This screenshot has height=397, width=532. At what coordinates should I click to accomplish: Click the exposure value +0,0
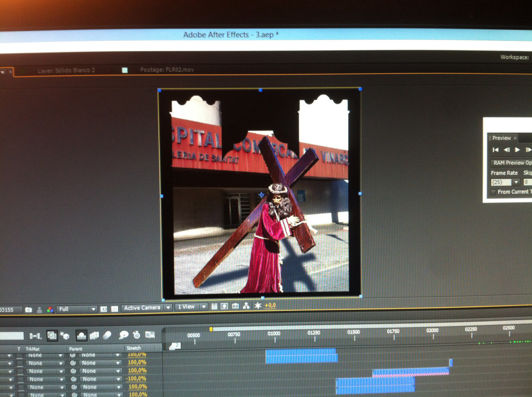pyautogui.click(x=270, y=306)
